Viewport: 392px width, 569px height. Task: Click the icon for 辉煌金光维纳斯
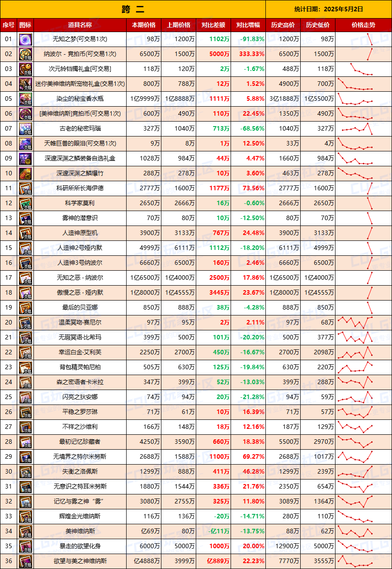(x=25, y=516)
